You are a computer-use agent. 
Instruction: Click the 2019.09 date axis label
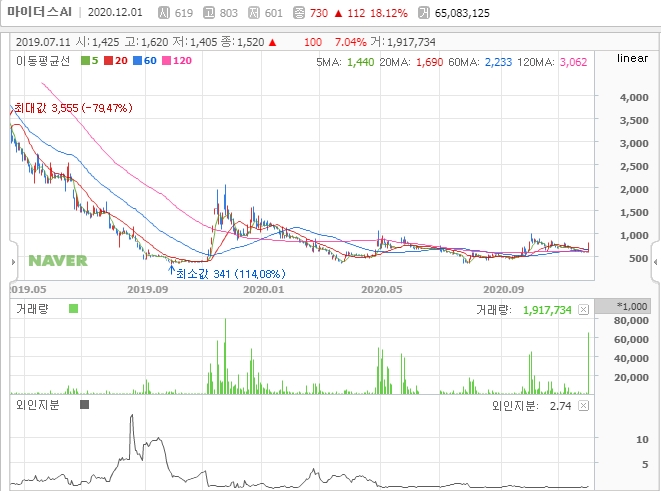(148, 290)
